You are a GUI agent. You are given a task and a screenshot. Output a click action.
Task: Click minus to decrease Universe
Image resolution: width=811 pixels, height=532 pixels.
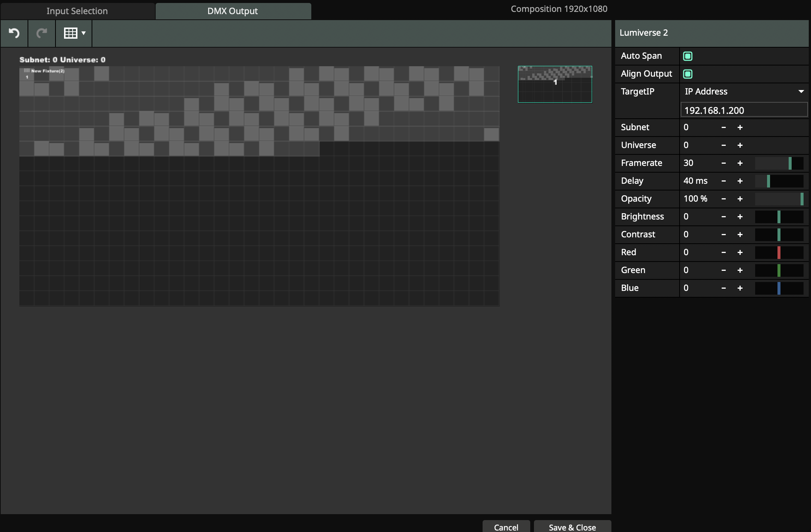click(723, 145)
